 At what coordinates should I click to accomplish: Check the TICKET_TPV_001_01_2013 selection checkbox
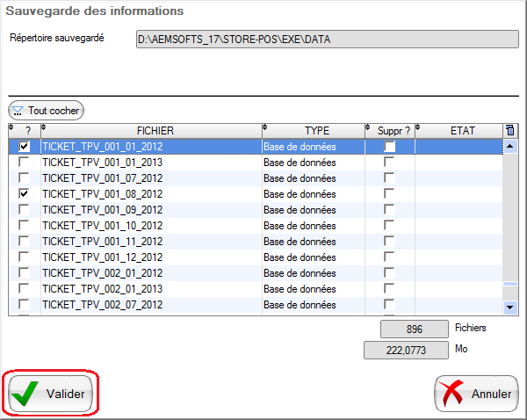pyautogui.click(x=25, y=163)
